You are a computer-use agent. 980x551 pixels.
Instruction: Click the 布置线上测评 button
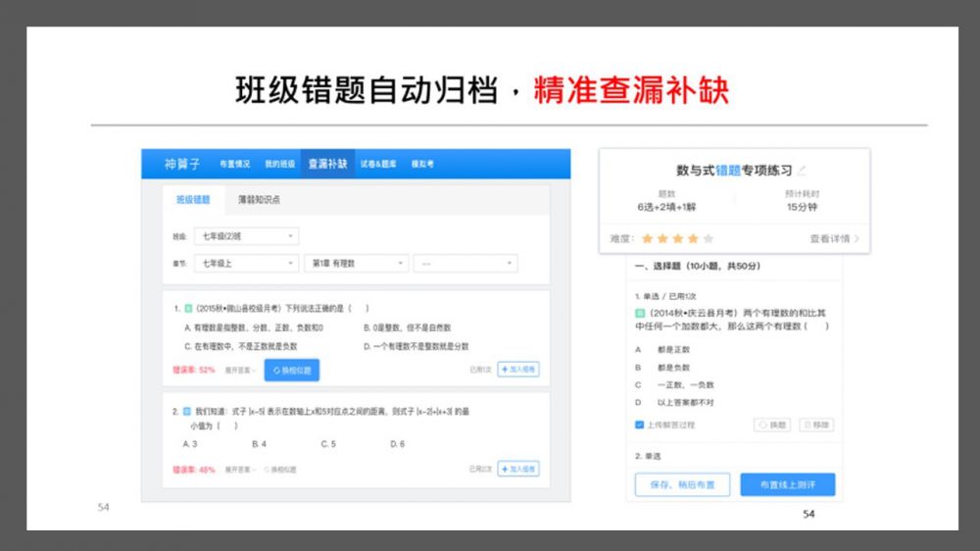(787, 484)
